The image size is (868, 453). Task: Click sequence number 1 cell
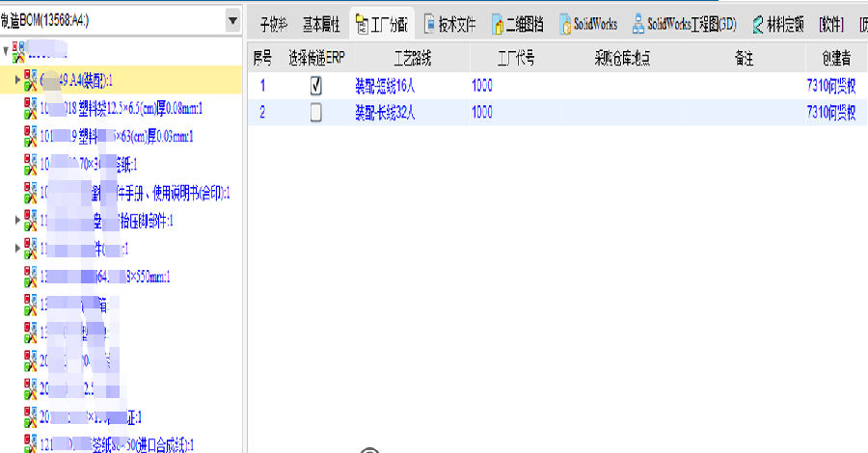(x=262, y=86)
